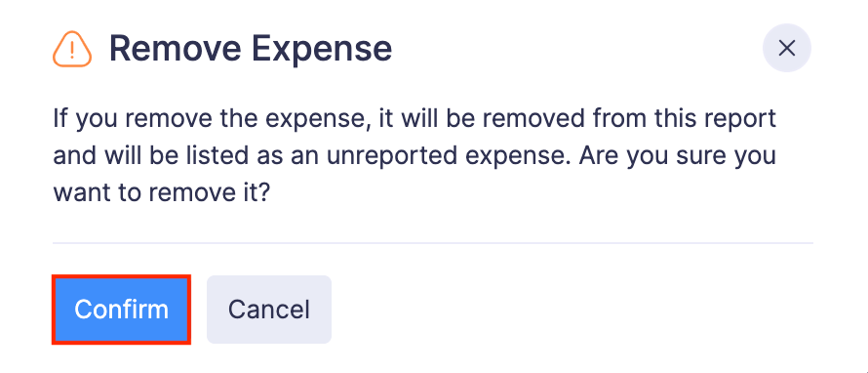Close the dialog with the X icon
Screen dimensions: 868x373
pos(787,48)
